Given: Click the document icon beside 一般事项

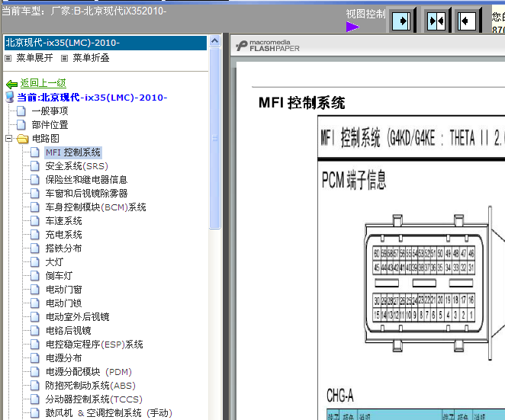Looking at the screenshot, I should click(x=21, y=111).
